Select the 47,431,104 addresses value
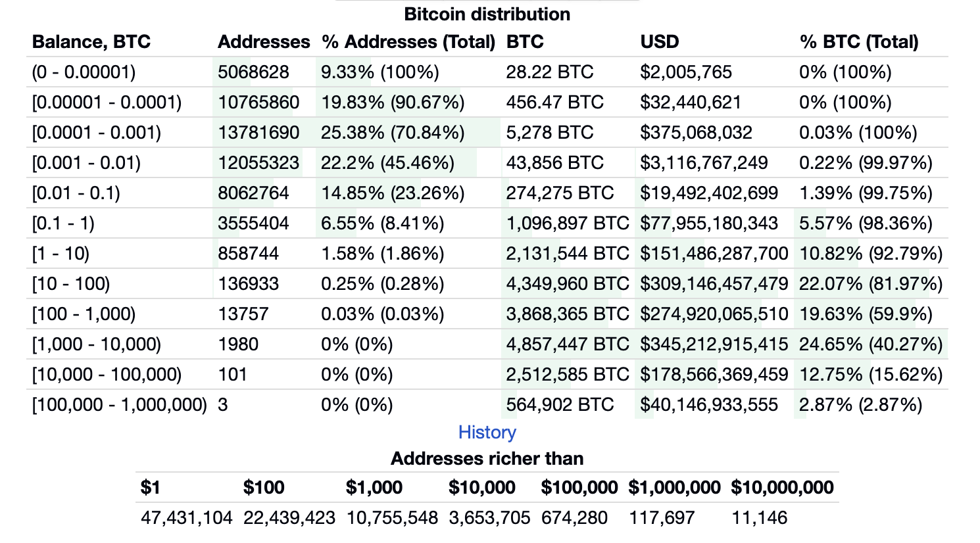The width and height of the screenshot is (980, 543). [186, 518]
